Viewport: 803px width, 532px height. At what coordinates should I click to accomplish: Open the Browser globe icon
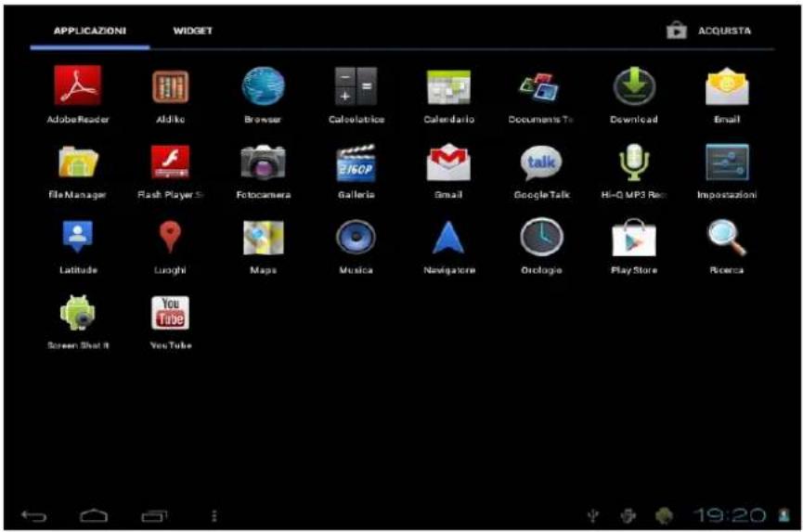264,86
